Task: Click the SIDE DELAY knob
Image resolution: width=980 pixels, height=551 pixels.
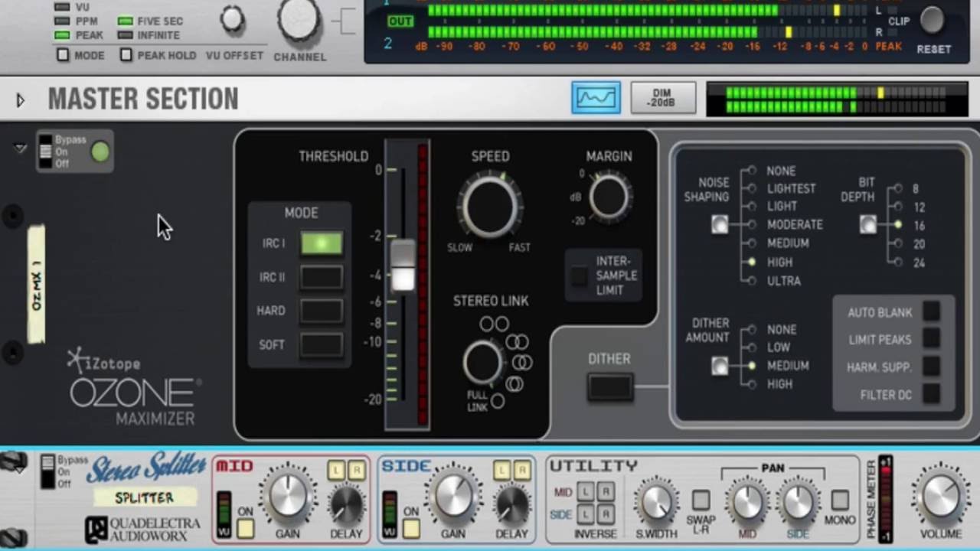Action: (x=511, y=504)
